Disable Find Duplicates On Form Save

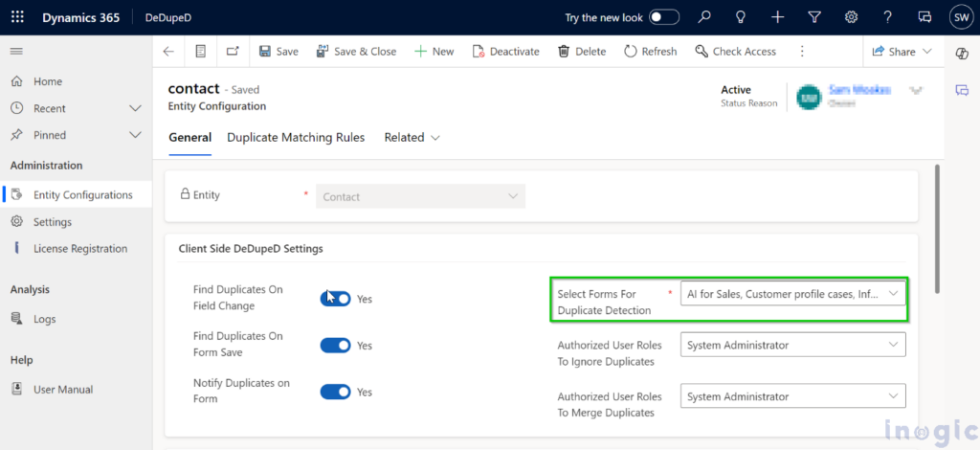click(335, 345)
